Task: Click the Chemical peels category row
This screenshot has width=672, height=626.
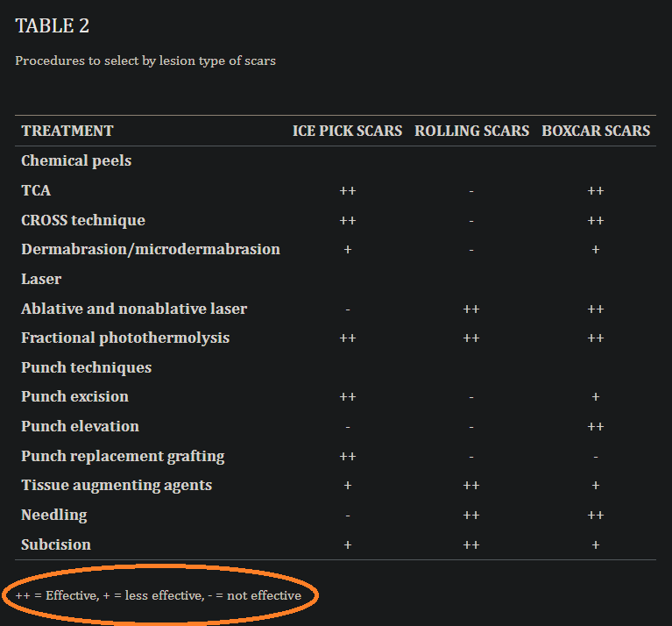Action: pyautogui.click(x=76, y=160)
